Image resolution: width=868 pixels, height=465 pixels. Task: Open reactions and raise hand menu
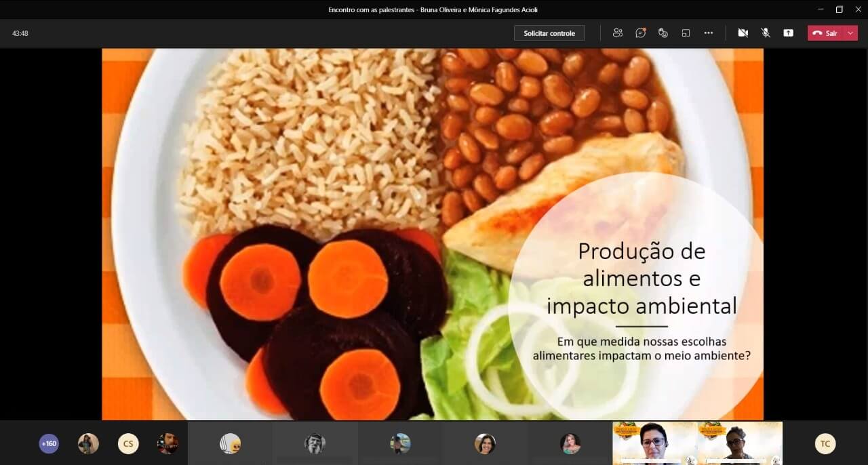[663, 33]
